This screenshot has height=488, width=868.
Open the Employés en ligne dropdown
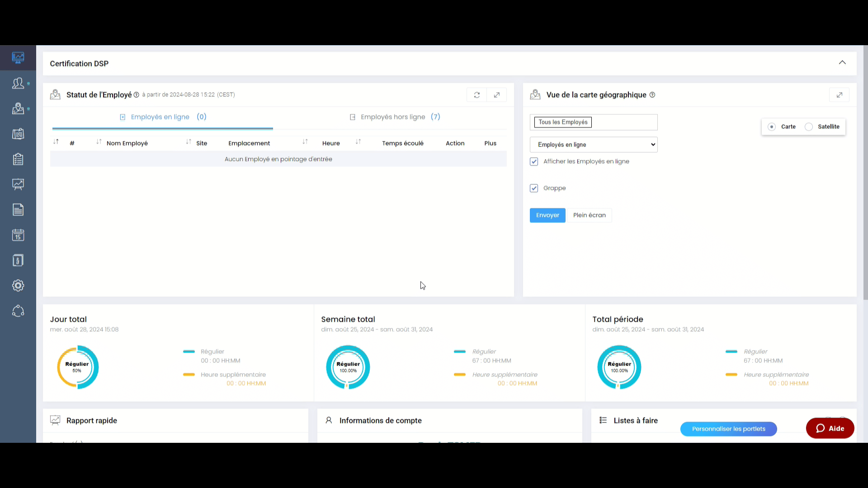point(594,145)
